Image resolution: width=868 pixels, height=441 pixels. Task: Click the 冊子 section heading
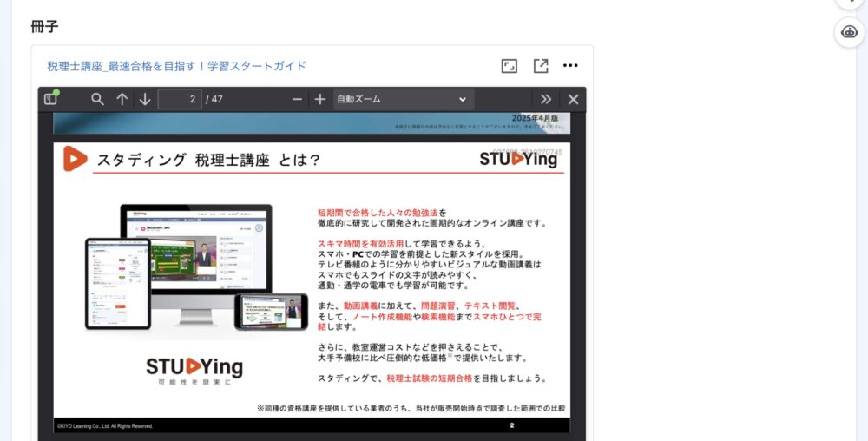pyautogui.click(x=44, y=26)
